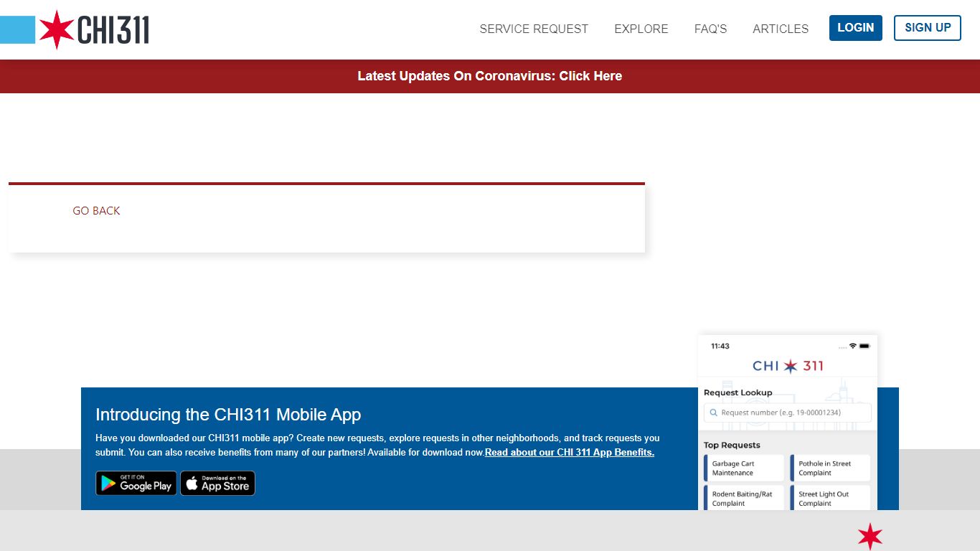Screen dimensions: 980x551
Task: Download on the App Store badge
Action: (x=217, y=483)
